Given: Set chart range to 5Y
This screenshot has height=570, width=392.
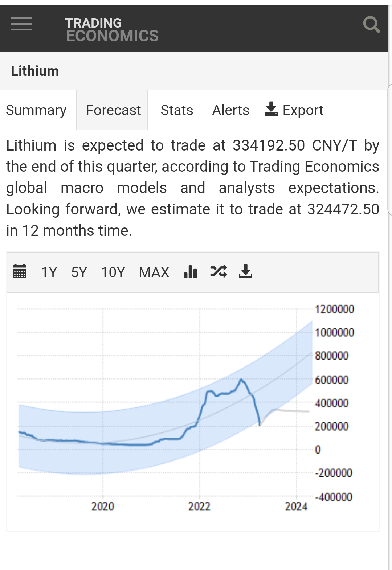Looking at the screenshot, I should [x=79, y=272].
